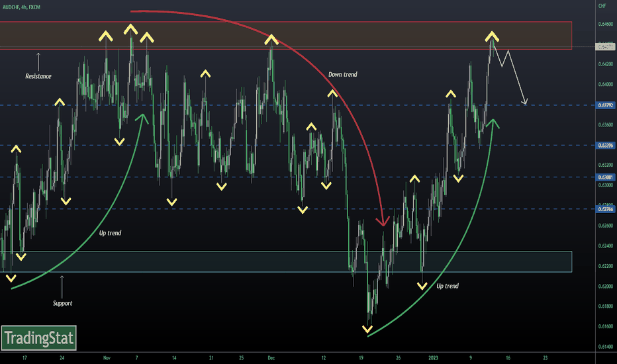Click the 26 date label on time axis
617x364 pixels.
pyautogui.click(x=399, y=358)
